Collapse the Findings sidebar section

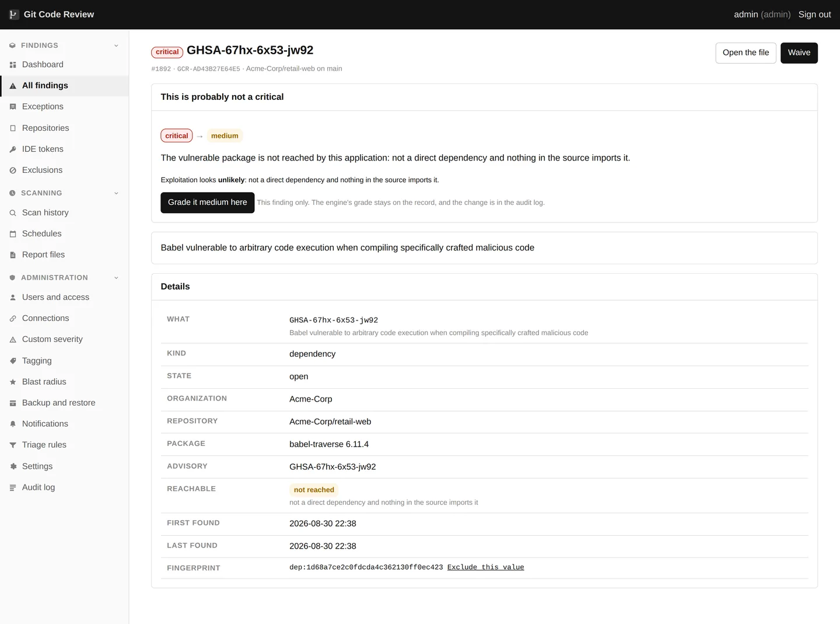coord(116,46)
